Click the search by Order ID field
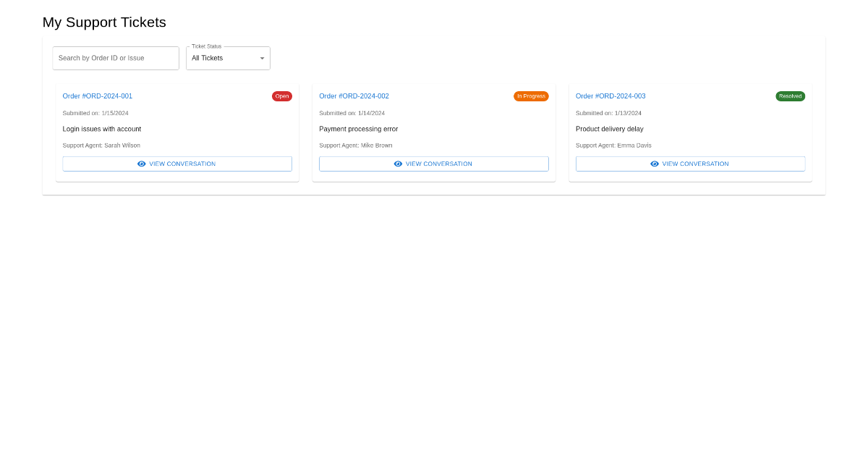Viewport: 868px width, 456px height. tap(116, 58)
